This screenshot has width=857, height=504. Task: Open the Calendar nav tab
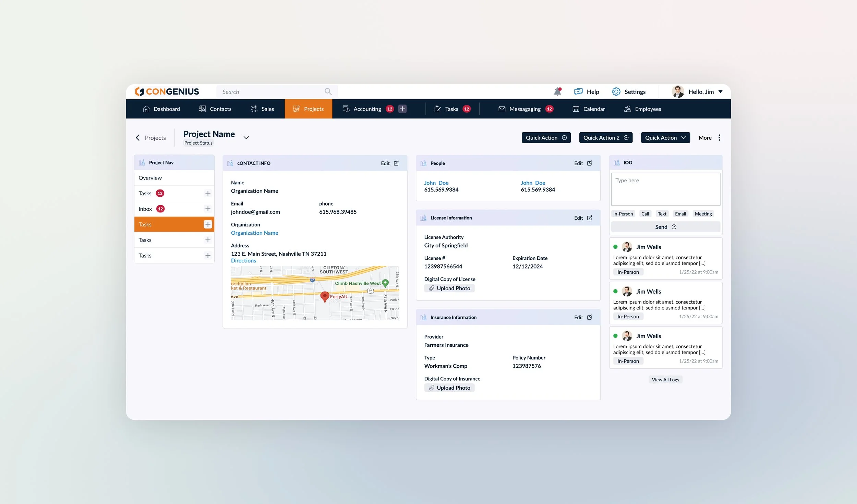click(589, 109)
